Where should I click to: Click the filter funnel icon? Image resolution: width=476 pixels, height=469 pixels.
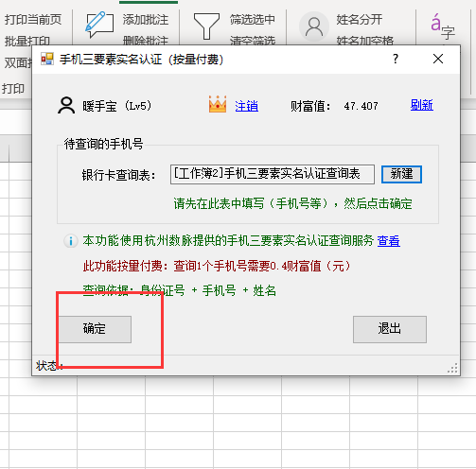tap(206, 26)
